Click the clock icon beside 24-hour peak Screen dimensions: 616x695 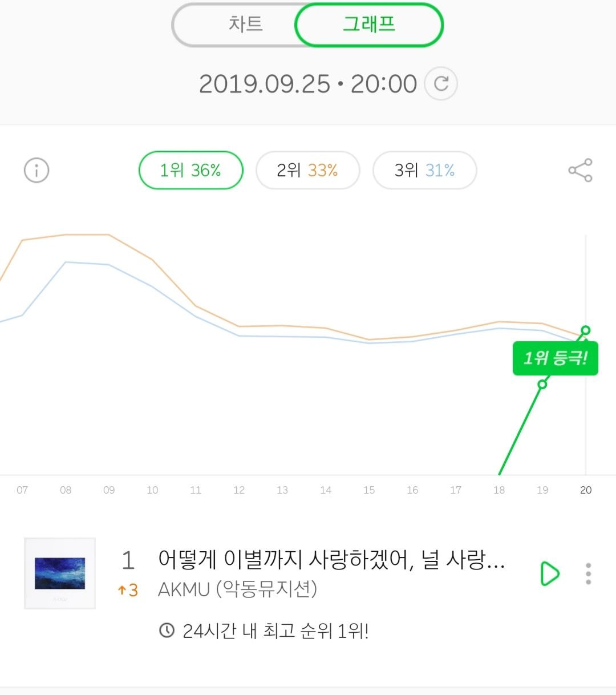pyautogui.click(x=167, y=631)
